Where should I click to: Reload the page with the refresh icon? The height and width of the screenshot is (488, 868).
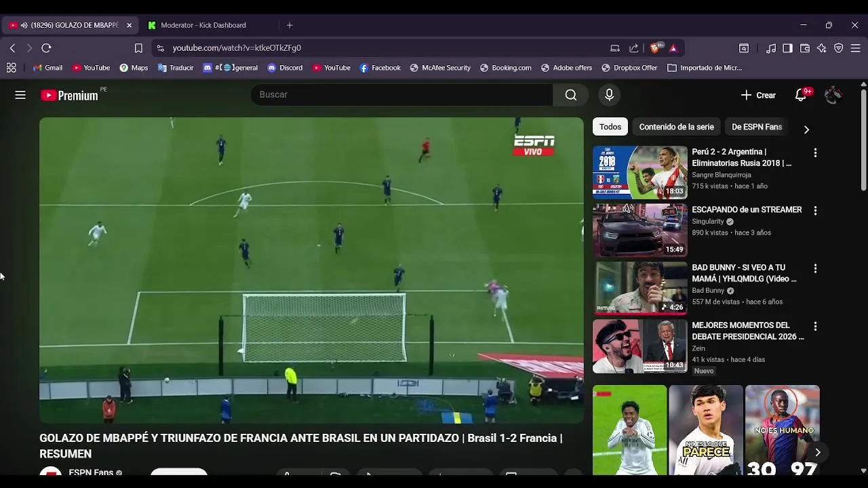tap(46, 48)
